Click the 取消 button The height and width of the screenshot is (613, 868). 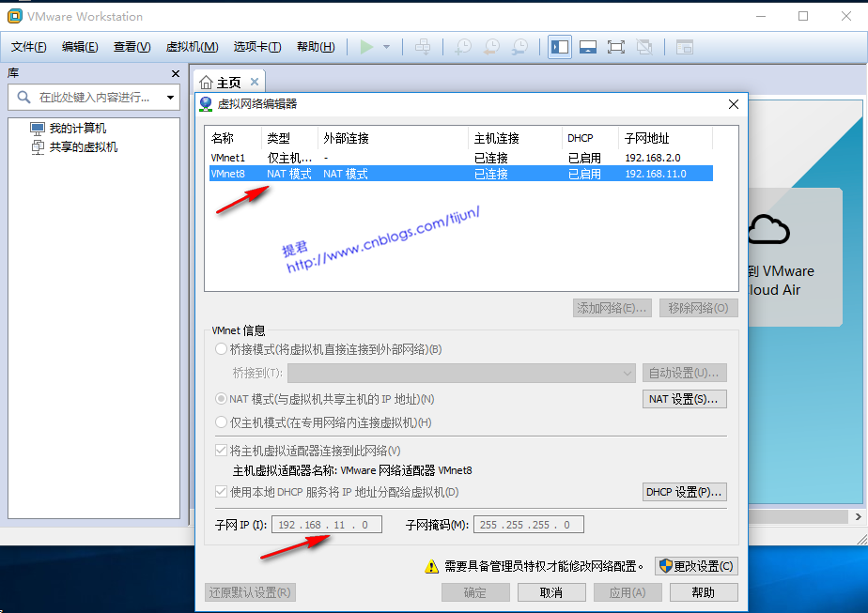[551, 592]
